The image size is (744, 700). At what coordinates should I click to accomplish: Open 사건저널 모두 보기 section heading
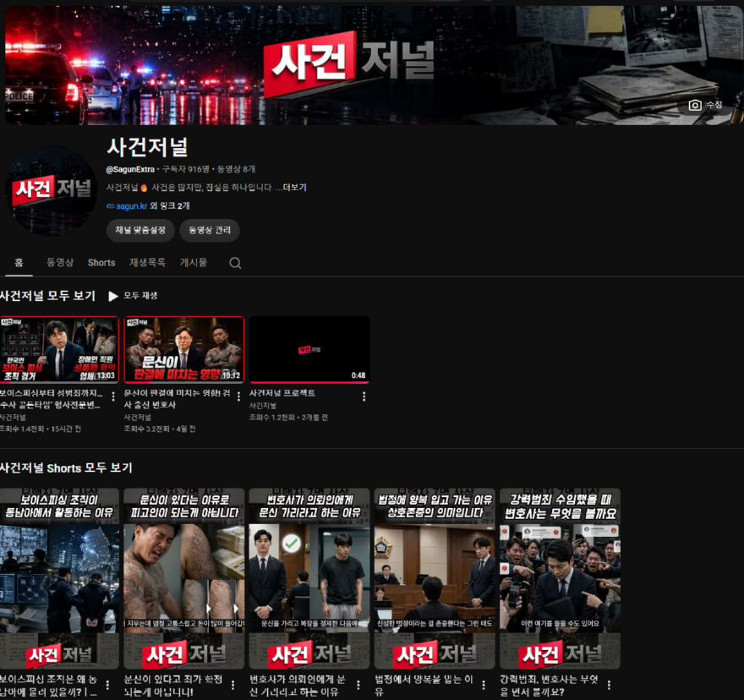pyautogui.click(x=47, y=296)
